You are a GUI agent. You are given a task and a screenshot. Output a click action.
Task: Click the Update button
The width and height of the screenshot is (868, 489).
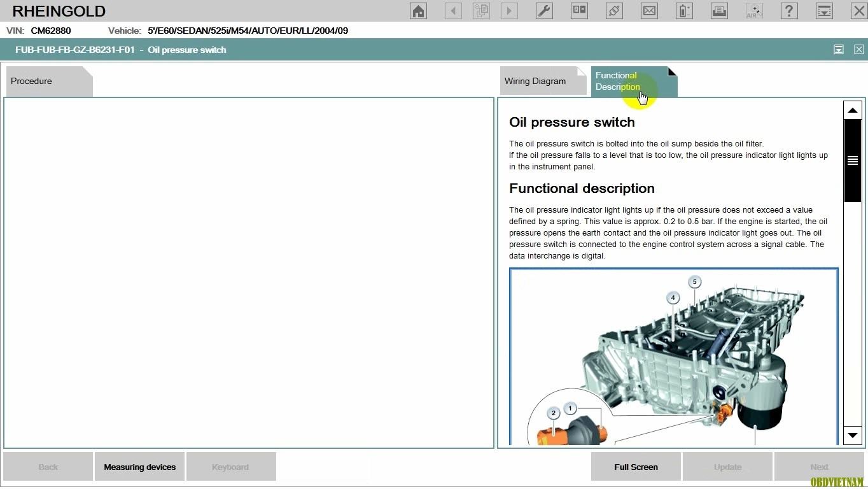pyautogui.click(x=728, y=467)
